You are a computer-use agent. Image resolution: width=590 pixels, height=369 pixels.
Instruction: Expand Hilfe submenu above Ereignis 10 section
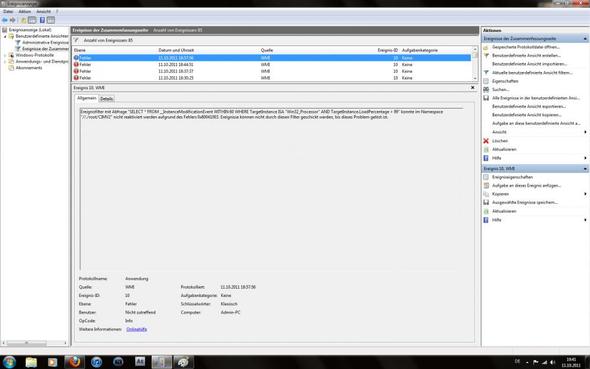585,158
